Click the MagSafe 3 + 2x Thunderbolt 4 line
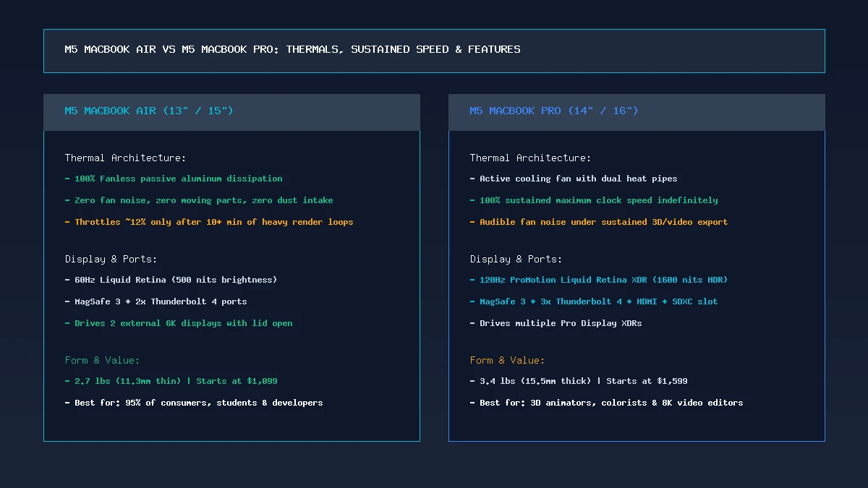 pyautogui.click(x=156, y=301)
